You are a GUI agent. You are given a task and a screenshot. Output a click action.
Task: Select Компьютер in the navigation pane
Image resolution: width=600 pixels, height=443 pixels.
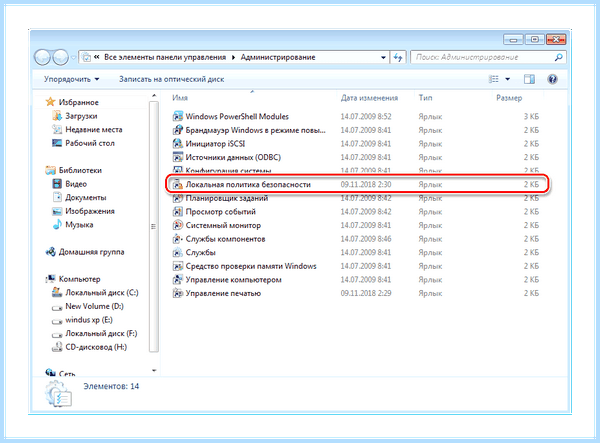[x=79, y=279]
